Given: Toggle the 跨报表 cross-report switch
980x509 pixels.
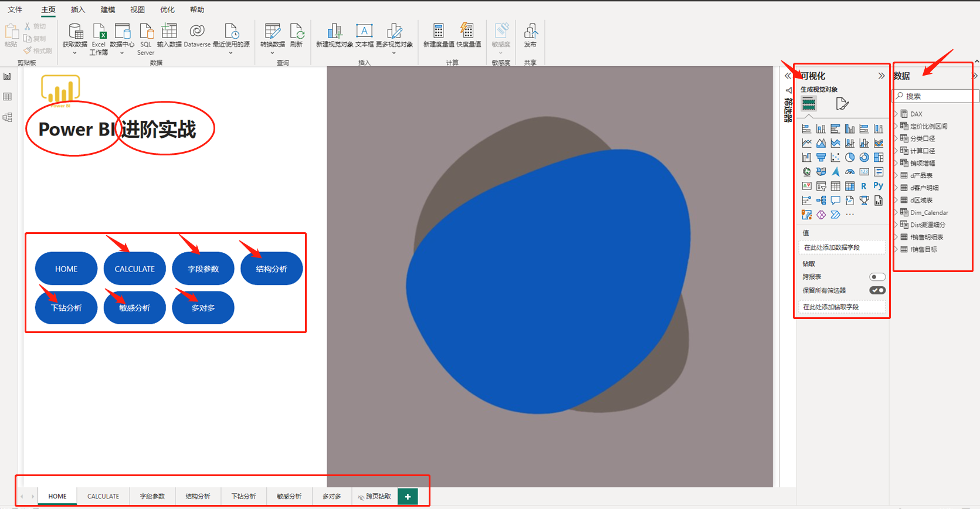Looking at the screenshot, I should [877, 277].
